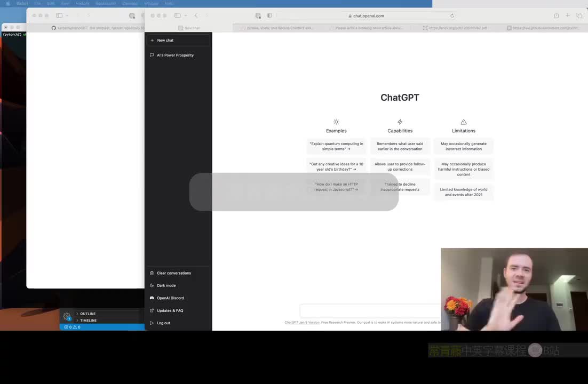The width and height of the screenshot is (588, 384).
Task: Show tab overview in front Safari window
Action: tap(579, 15)
